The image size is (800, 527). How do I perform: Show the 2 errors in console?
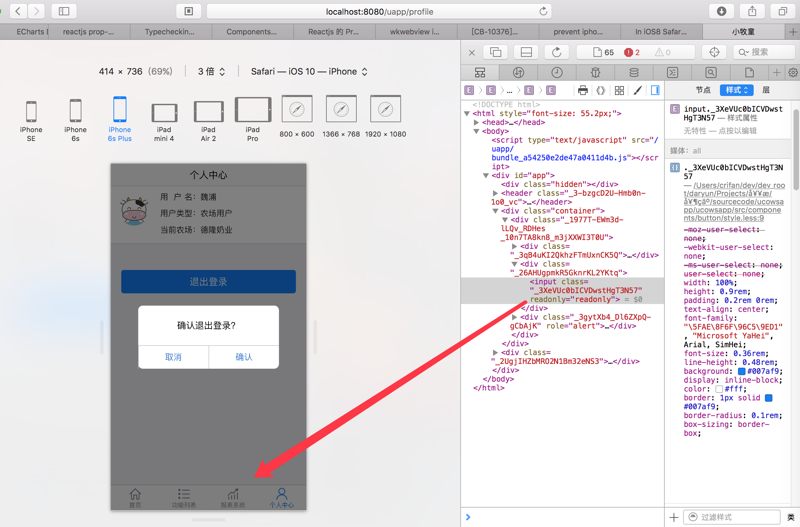pos(632,52)
